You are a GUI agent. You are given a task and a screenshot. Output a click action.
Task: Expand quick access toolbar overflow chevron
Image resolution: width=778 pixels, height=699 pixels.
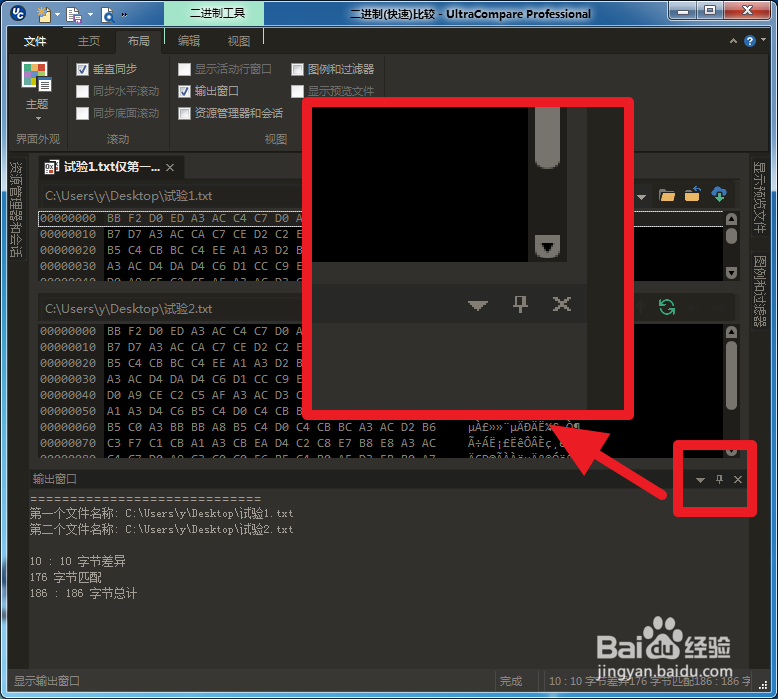click(x=124, y=15)
